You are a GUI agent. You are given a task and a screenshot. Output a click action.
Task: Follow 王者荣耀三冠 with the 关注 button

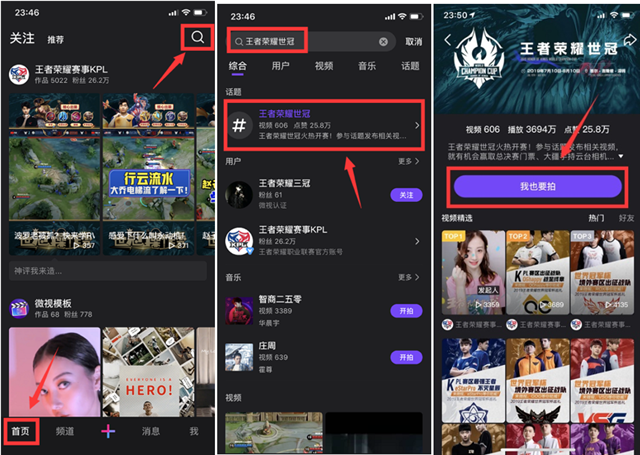[406, 195]
